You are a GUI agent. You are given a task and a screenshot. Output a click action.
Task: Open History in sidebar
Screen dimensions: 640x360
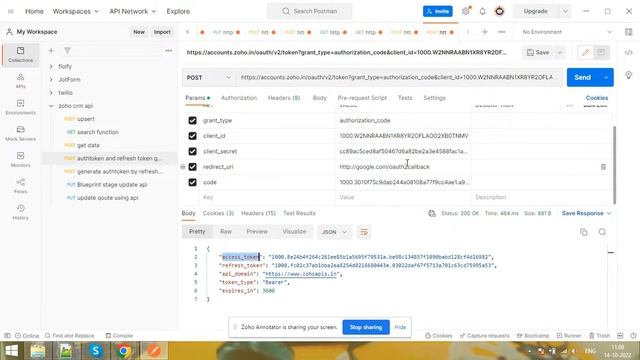(20, 212)
